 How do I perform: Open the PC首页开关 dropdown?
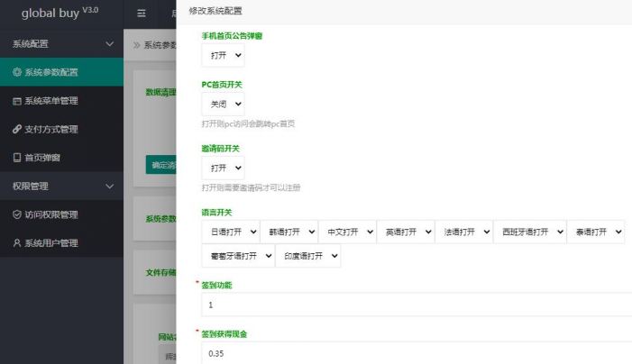[x=223, y=104]
